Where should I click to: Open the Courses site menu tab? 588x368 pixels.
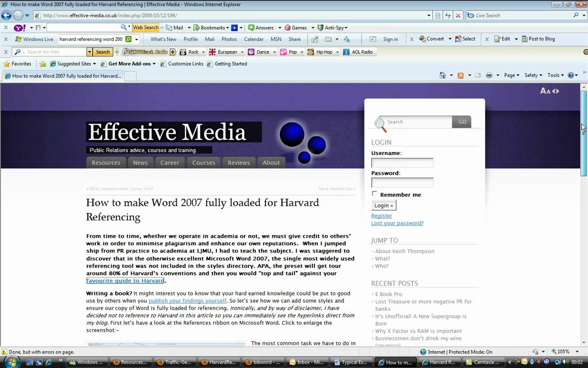pos(204,163)
